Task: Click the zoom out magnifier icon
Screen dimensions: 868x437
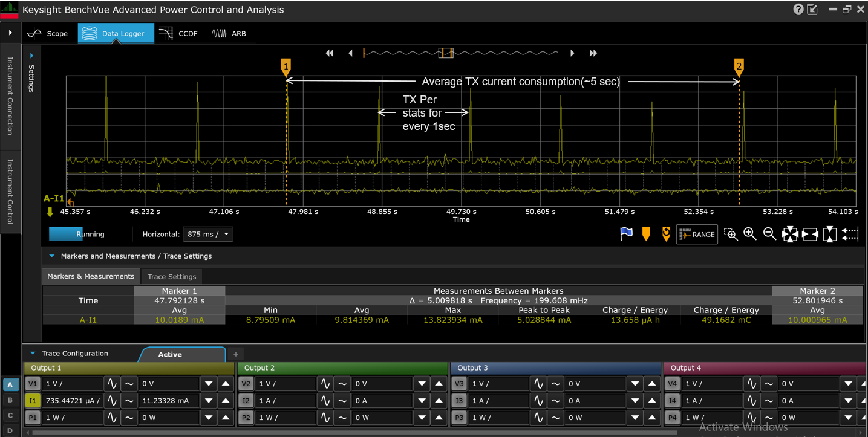Action: [x=769, y=234]
